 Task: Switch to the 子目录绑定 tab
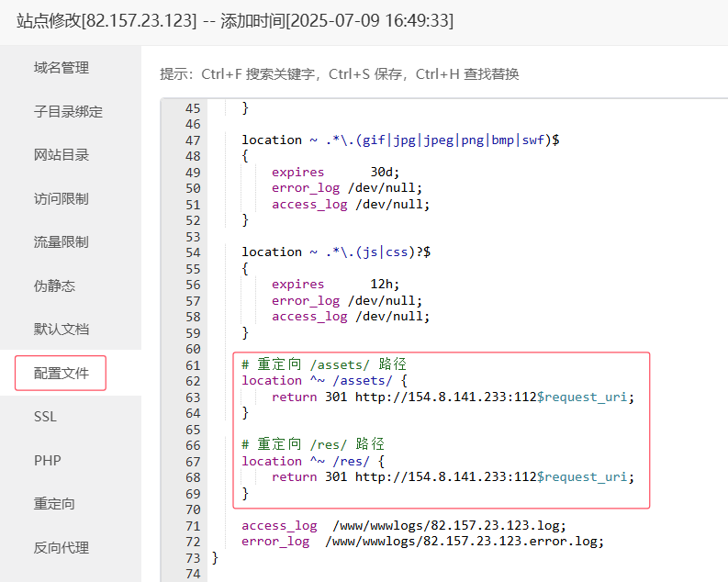click(68, 112)
